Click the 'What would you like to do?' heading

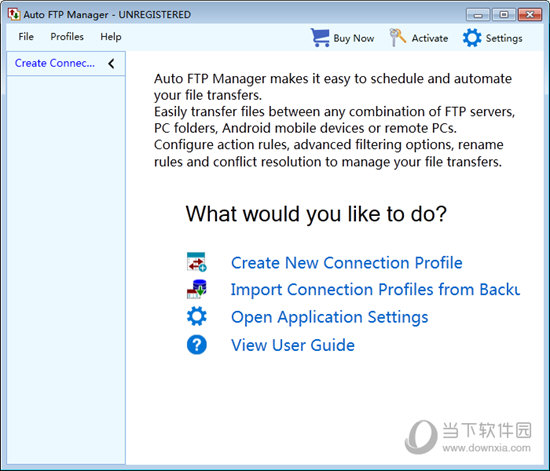pyautogui.click(x=316, y=214)
